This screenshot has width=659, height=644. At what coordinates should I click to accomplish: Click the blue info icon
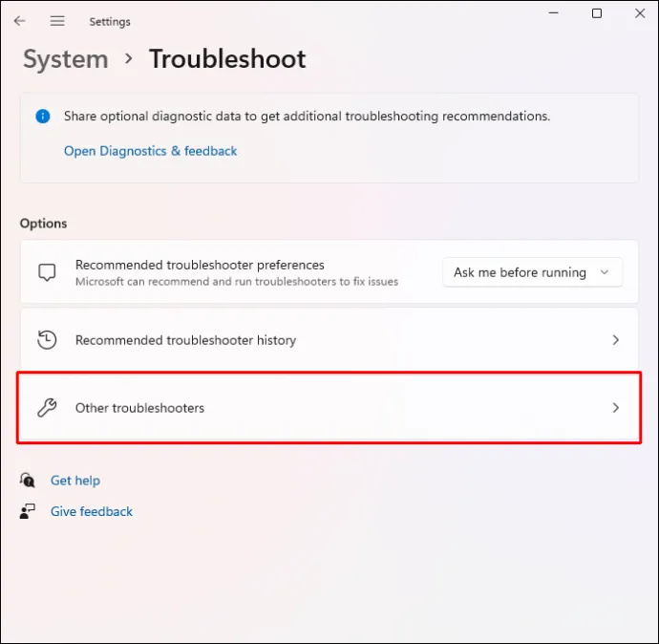tap(42, 116)
